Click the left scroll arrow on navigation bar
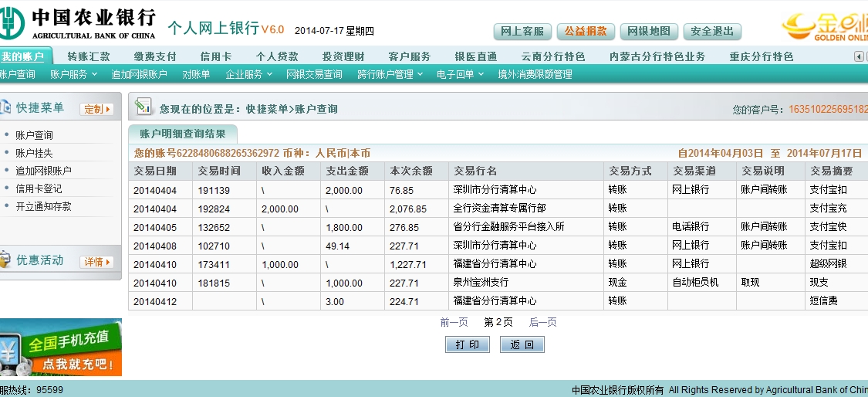868x397 pixels. click(x=859, y=56)
